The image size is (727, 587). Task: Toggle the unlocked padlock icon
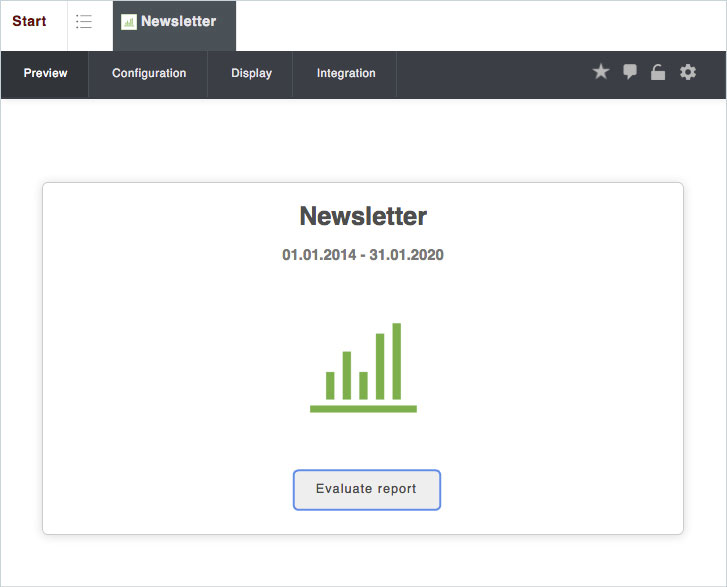(x=658, y=72)
